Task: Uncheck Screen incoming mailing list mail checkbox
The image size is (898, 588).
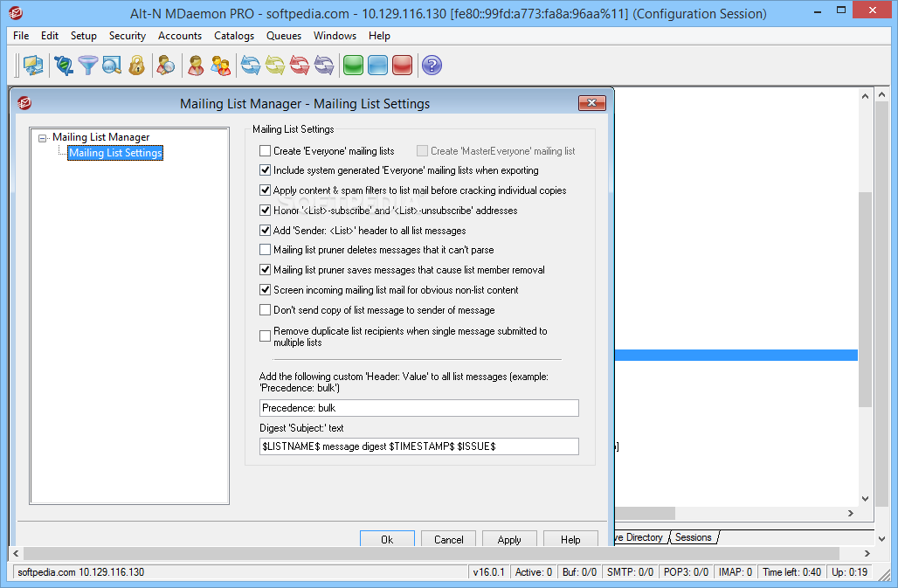Action: pos(266,290)
